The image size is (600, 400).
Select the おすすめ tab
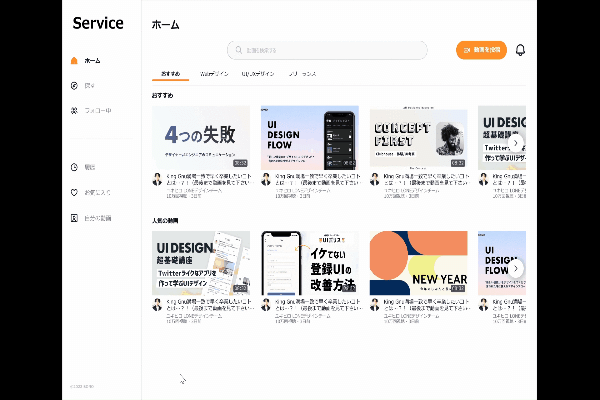tap(171, 73)
